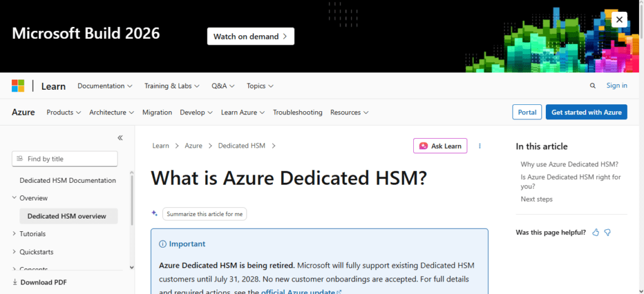Click the Microsoft logo

[x=18, y=85]
